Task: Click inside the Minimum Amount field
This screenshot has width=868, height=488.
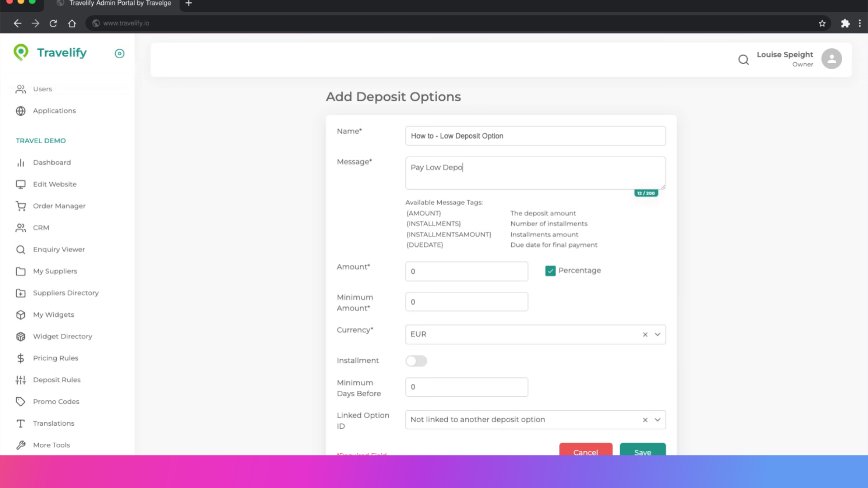Action: [467, 301]
